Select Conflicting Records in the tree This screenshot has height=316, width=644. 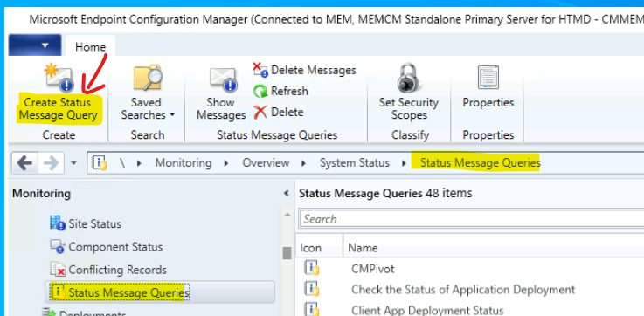point(117,270)
